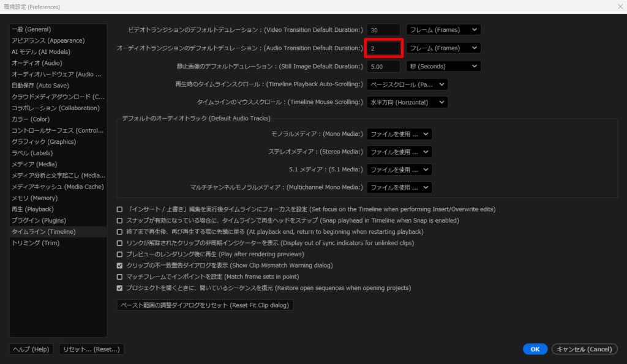The image size is (627, 364).
Task: Open the video transition Frames unit dropdown
Action: point(443,29)
